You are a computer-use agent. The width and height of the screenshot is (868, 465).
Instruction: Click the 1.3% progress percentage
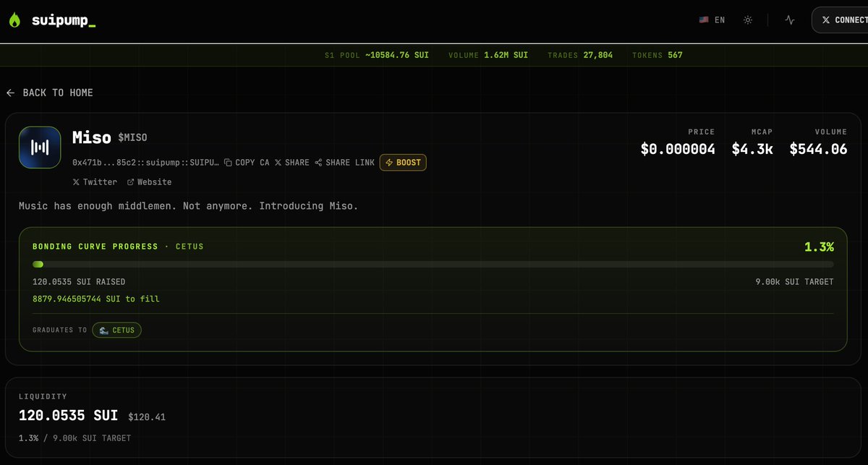coord(819,247)
